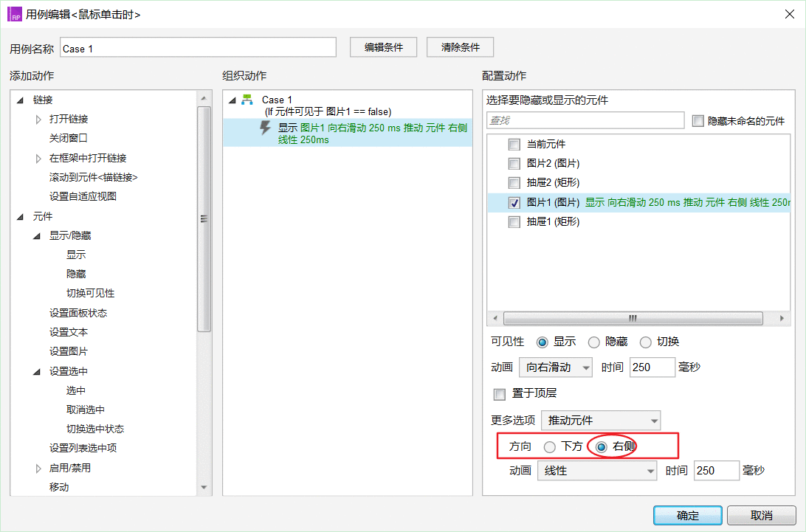Cancel with the 取消 button
Screen dimensions: 806x532
point(761,516)
